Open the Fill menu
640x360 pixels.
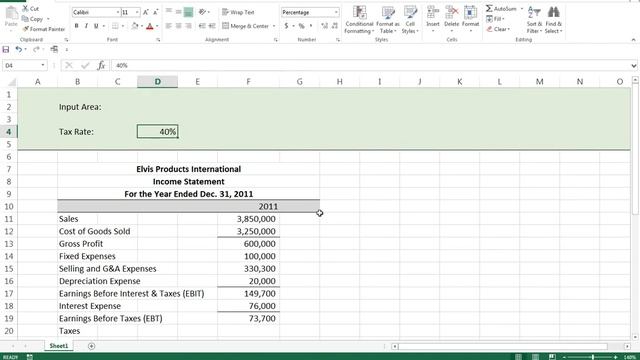tap(495, 19)
